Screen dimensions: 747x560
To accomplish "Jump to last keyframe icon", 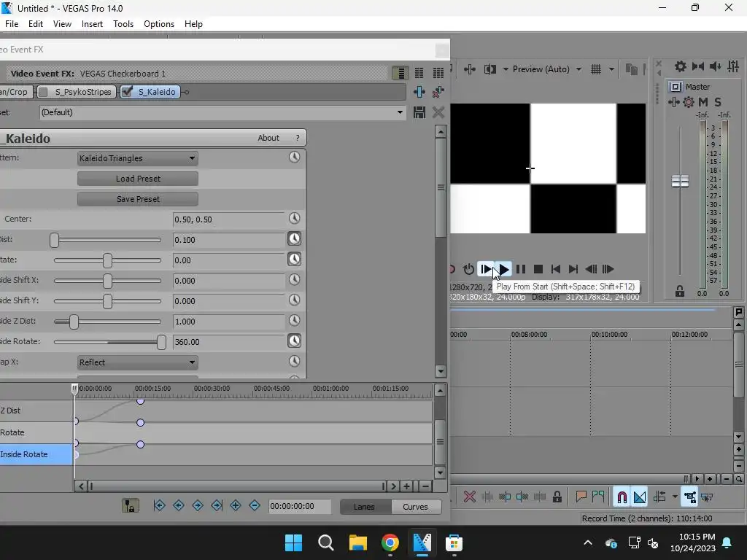I will coord(217,506).
